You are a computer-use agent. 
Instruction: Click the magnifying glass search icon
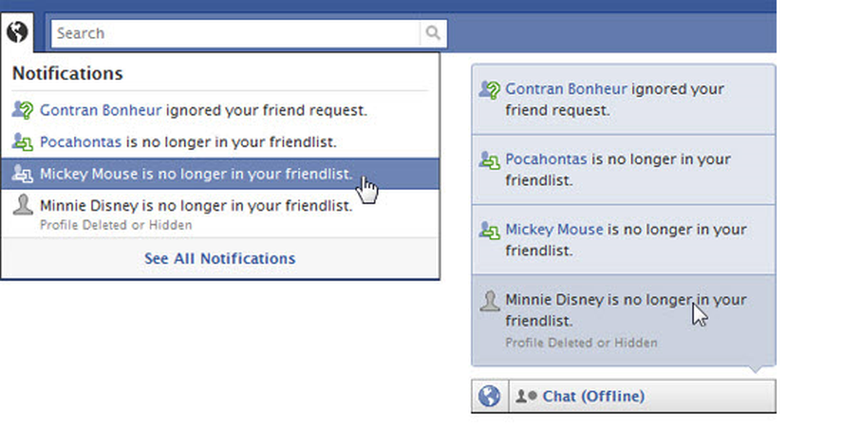point(433,33)
